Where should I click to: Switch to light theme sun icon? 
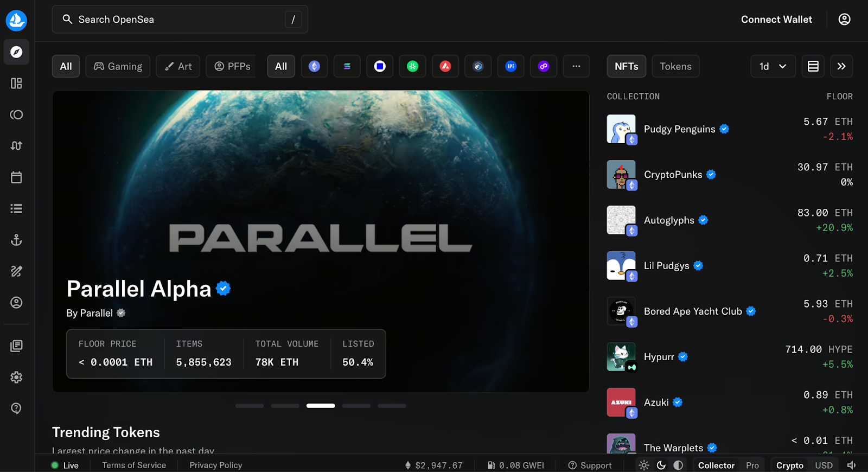click(x=644, y=465)
